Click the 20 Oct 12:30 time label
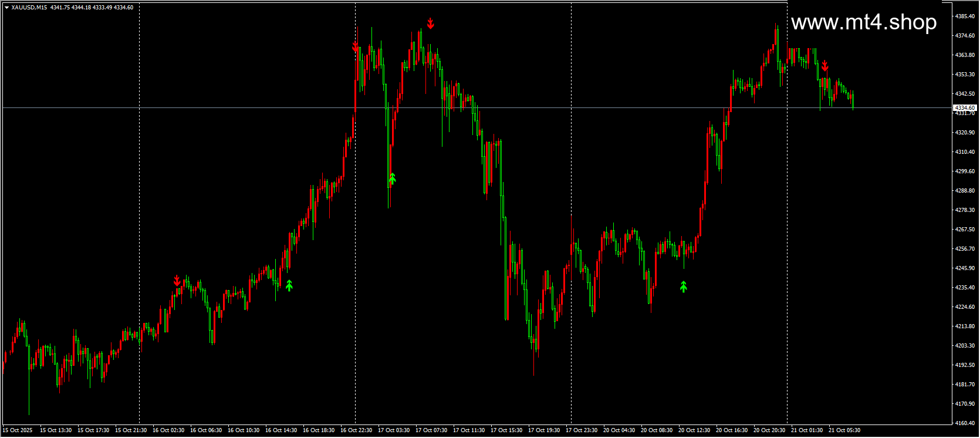The width and height of the screenshot is (980, 438). click(694, 430)
